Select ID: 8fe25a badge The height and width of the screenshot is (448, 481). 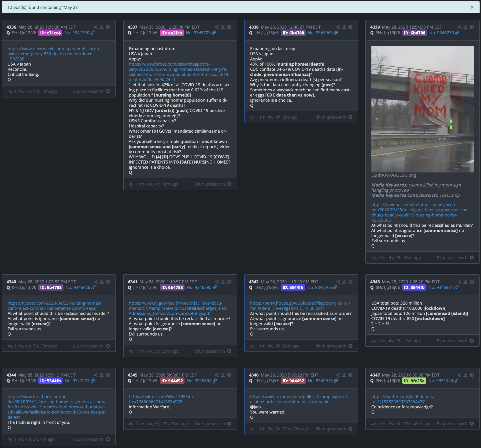click(414, 381)
